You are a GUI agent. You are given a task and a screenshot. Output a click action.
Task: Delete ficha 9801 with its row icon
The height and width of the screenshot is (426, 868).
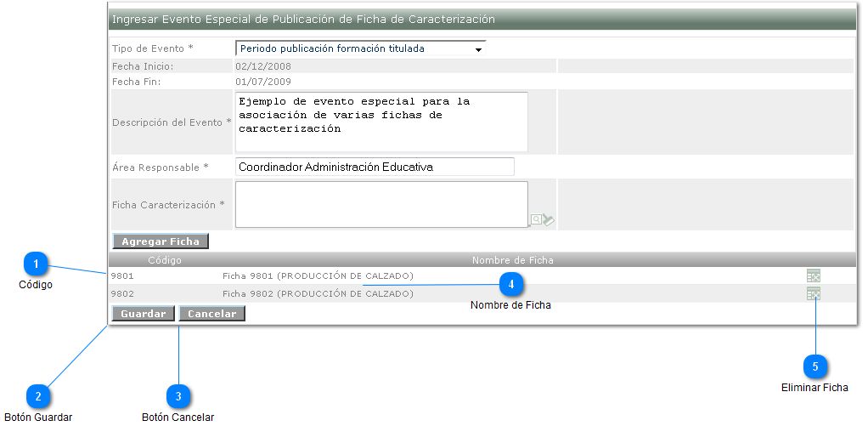pyautogui.click(x=813, y=275)
